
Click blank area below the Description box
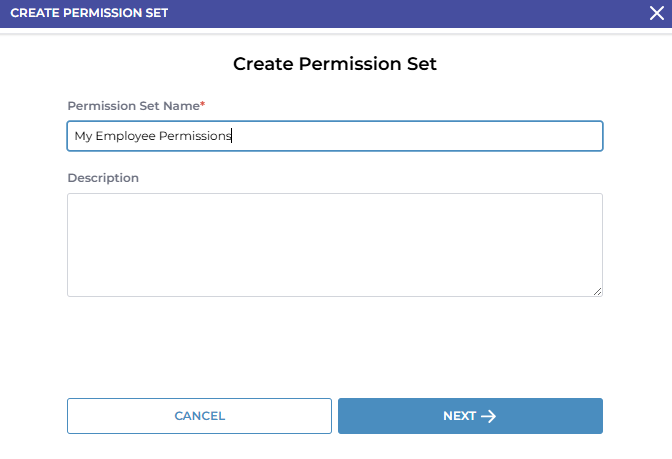tap(334, 345)
